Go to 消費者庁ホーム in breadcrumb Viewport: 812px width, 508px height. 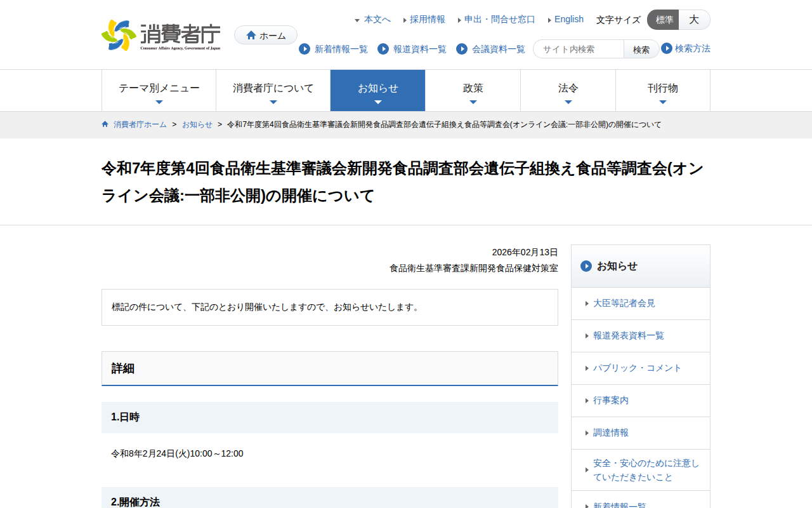140,124
